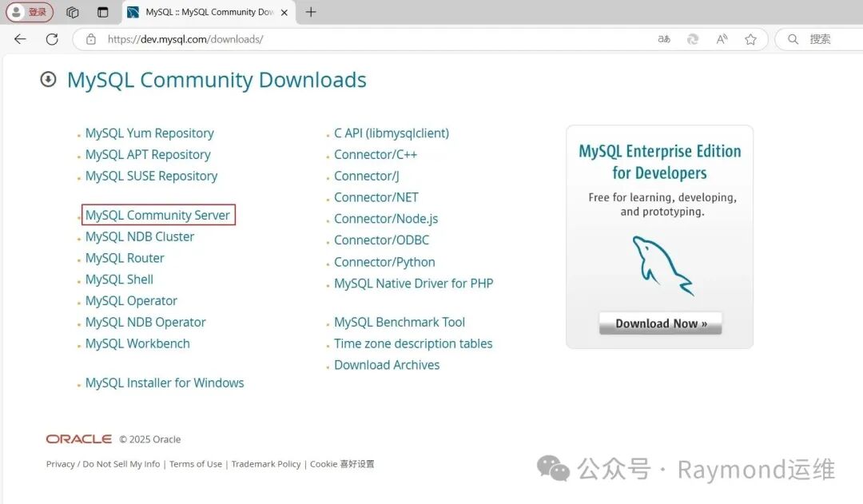Click the Oracle logo in footer
The width and height of the screenshot is (863, 504).
[x=78, y=439]
